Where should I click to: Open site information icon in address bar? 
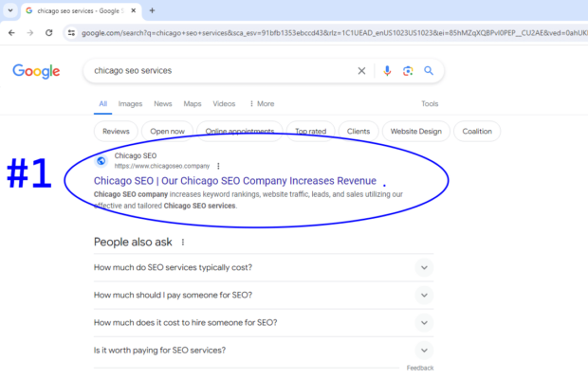71,33
